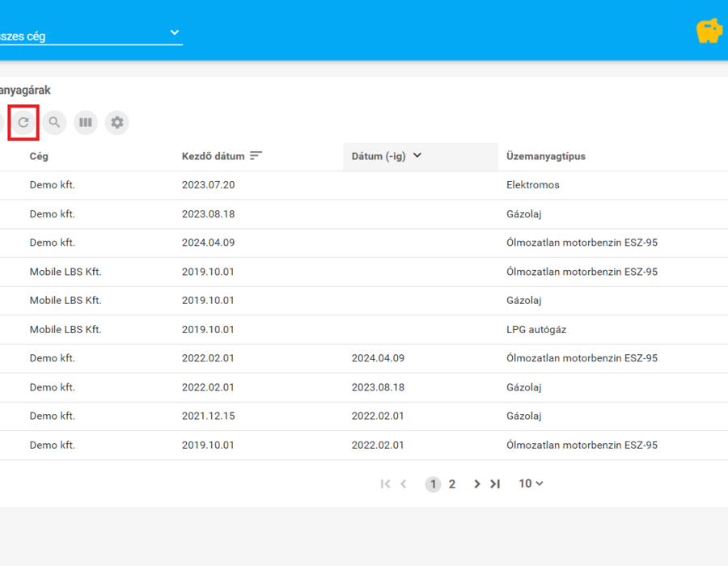
Task: Click Demo kft. in the Elektromos row
Action: pyautogui.click(x=53, y=185)
